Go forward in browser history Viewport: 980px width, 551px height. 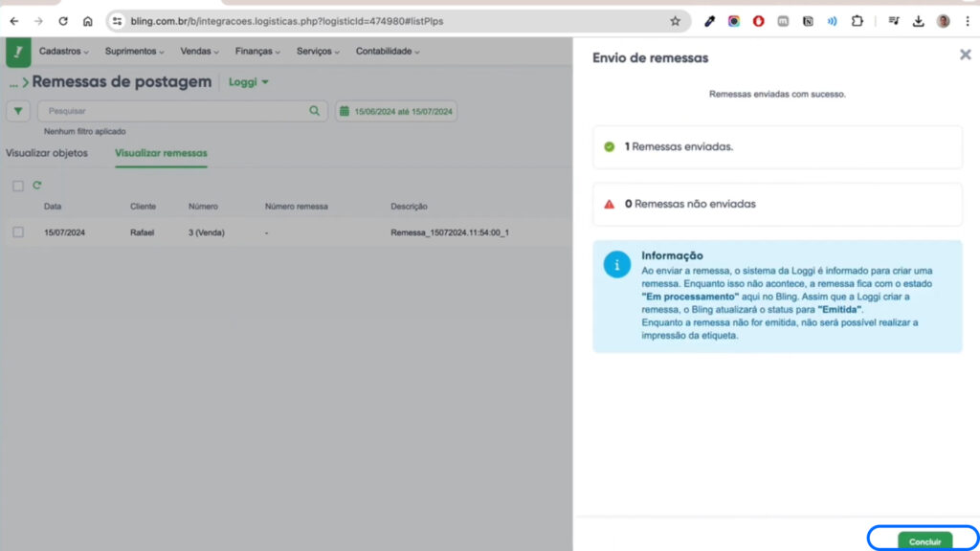tap(38, 21)
